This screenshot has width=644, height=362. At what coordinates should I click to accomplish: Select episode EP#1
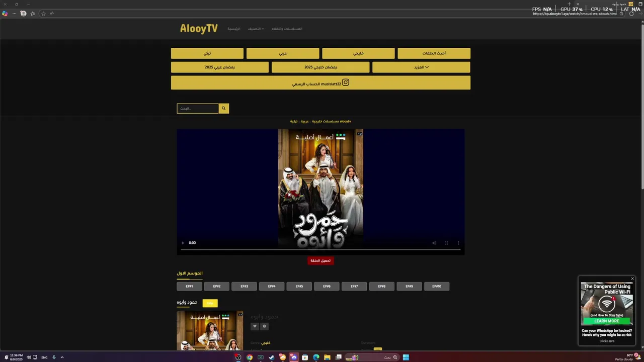[189, 286]
